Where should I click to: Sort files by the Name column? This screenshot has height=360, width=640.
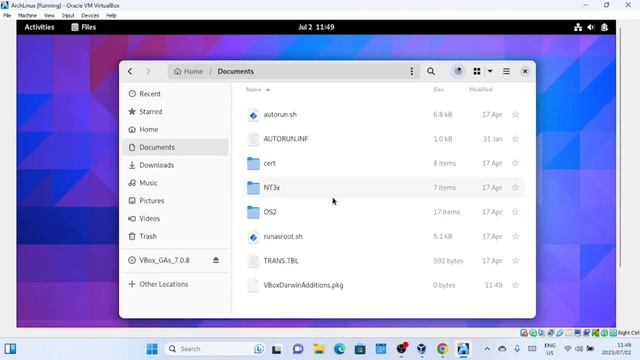(x=258, y=89)
